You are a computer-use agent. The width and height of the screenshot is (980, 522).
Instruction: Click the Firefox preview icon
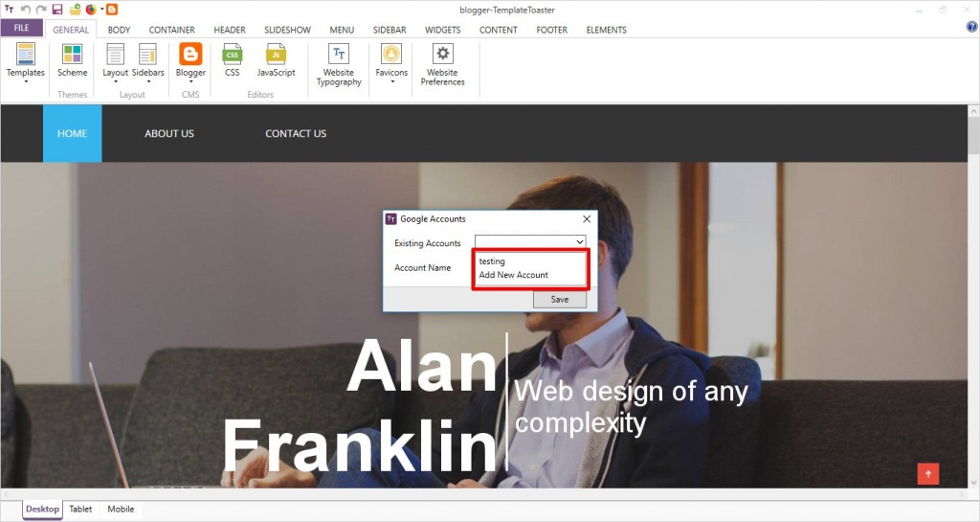click(x=91, y=10)
